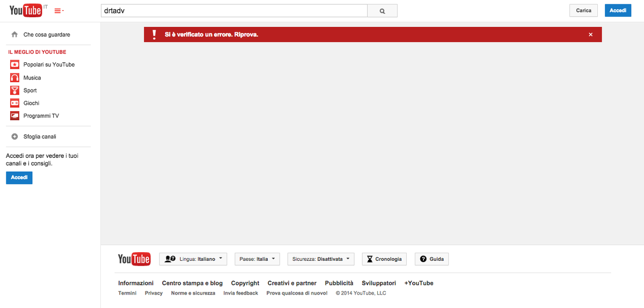The width and height of the screenshot is (644, 308).
Task: Click Creativi e partner footer link
Action: click(292, 283)
